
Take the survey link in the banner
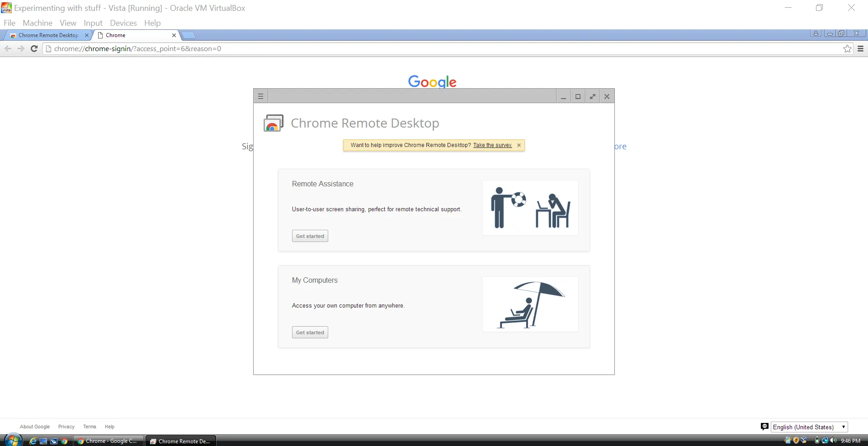tap(492, 145)
